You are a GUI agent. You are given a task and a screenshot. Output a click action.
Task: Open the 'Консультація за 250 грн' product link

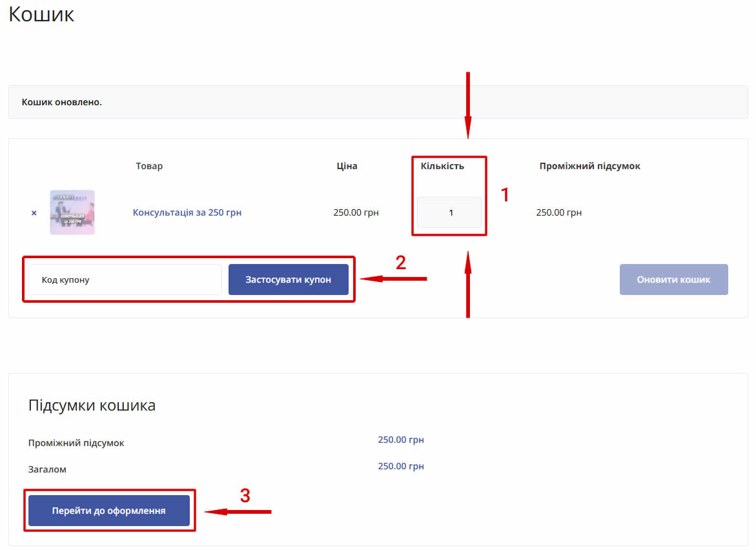187,212
